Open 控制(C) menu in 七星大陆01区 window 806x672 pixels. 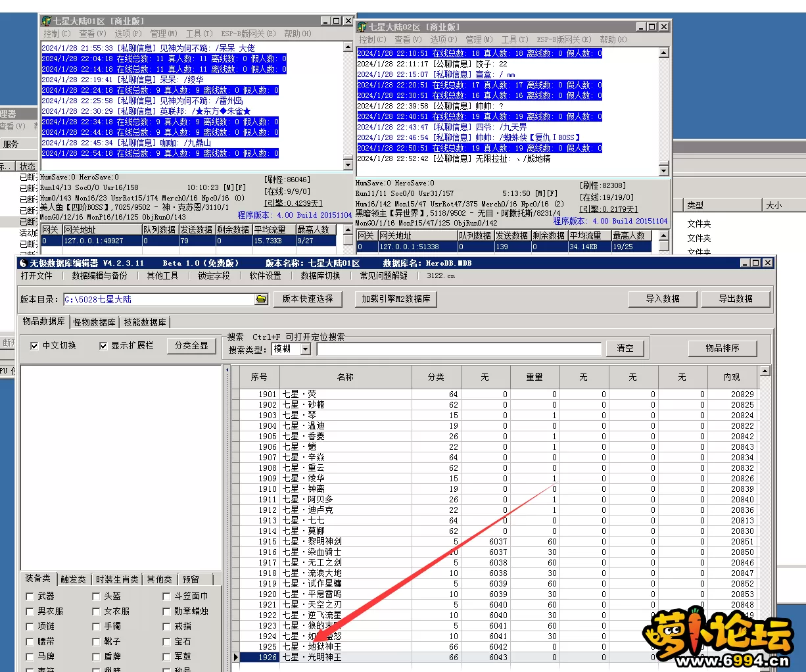pyautogui.click(x=57, y=34)
